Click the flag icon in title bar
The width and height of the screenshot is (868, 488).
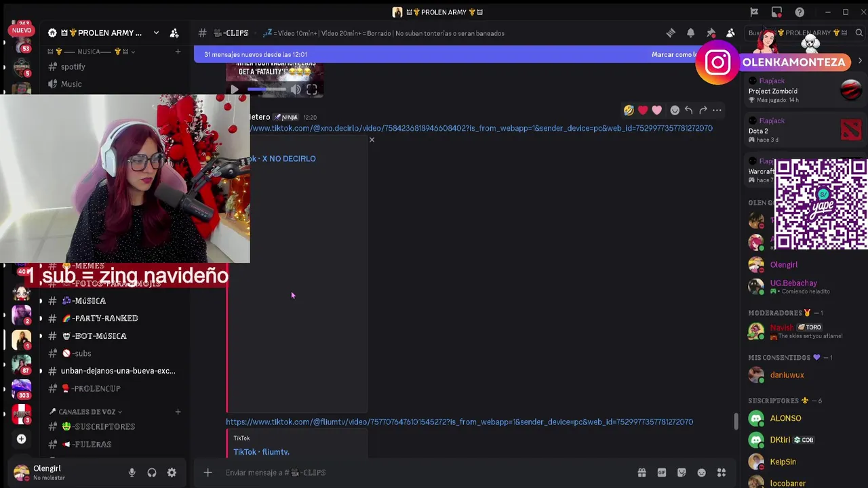tap(754, 12)
